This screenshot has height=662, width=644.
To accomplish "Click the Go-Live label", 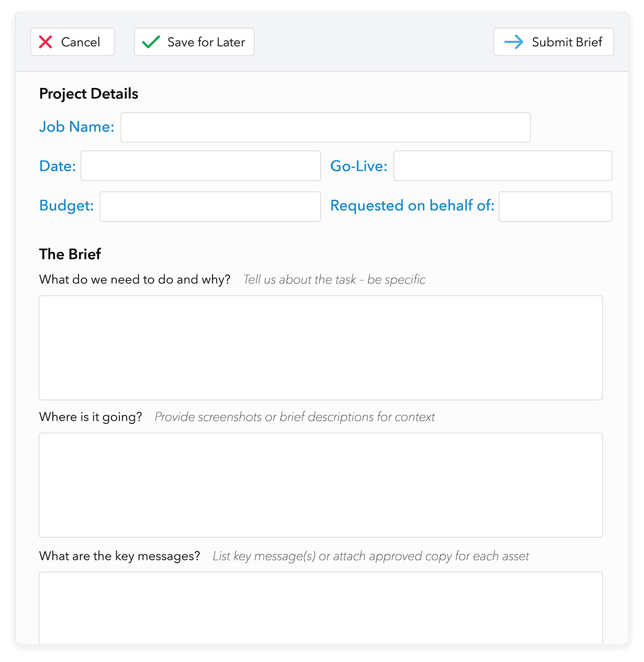I will [x=359, y=166].
